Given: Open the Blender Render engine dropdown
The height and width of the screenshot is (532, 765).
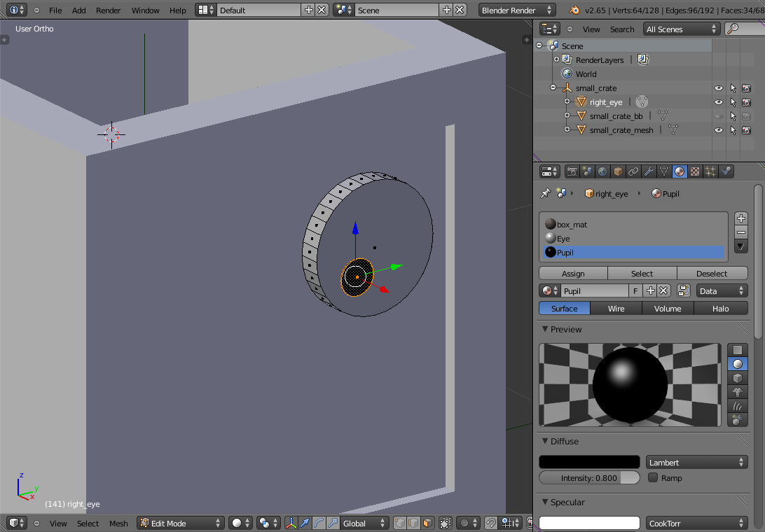Looking at the screenshot, I should (x=517, y=10).
